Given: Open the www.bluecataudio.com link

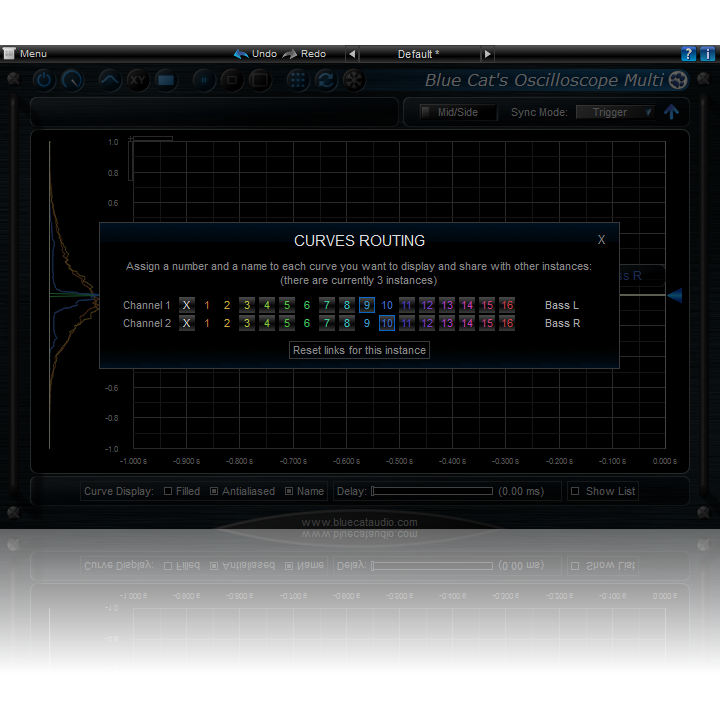Looking at the screenshot, I should 359,522.
